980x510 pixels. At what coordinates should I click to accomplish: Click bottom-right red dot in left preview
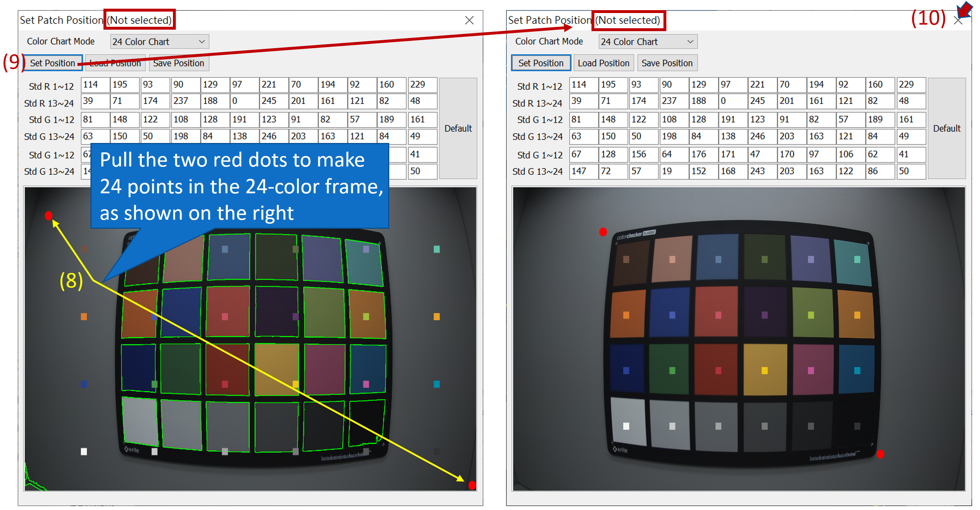point(472,485)
